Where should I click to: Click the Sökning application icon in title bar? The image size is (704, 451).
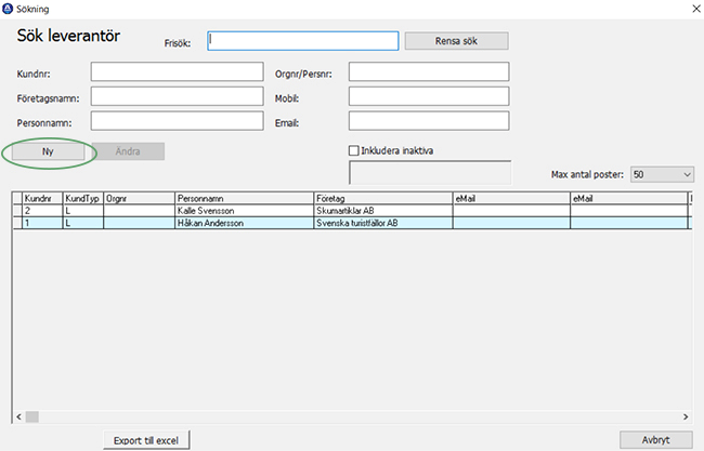8,9
